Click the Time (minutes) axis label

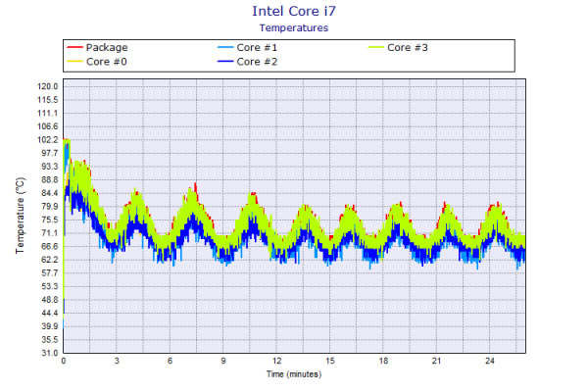(x=294, y=374)
